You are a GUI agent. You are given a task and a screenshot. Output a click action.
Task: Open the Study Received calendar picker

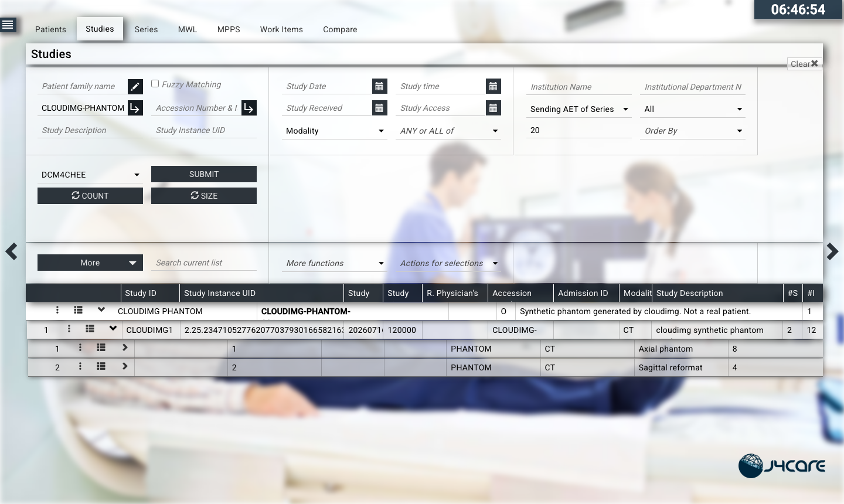(380, 108)
